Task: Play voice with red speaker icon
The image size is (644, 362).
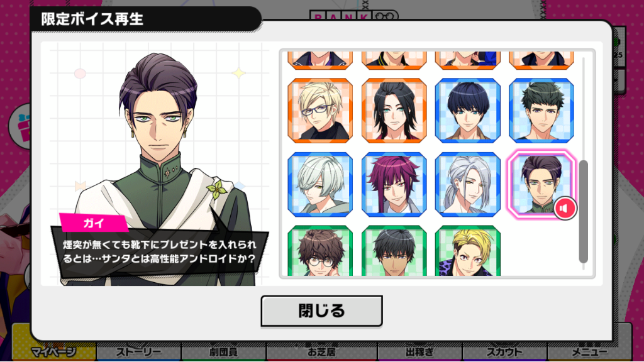Action: (565, 209)
